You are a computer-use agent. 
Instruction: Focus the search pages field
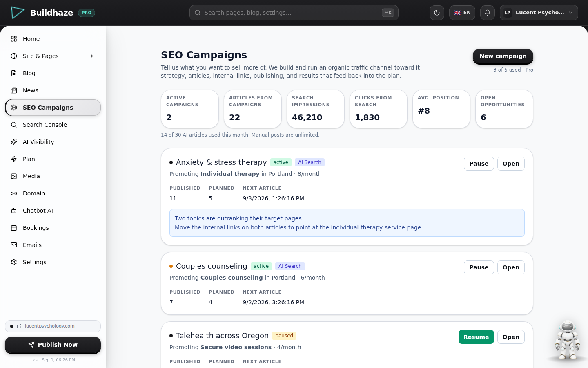[x=294, y=13]
